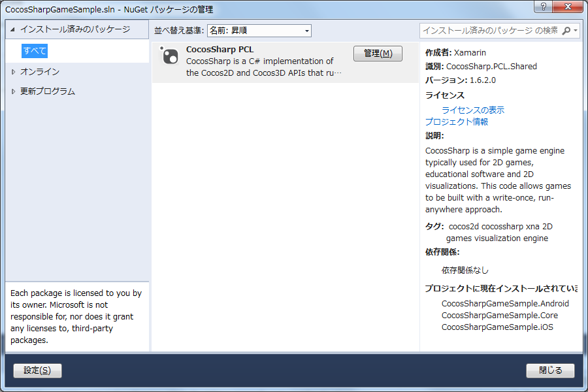Click the magnifier icon in the search box

click(566, 31)
